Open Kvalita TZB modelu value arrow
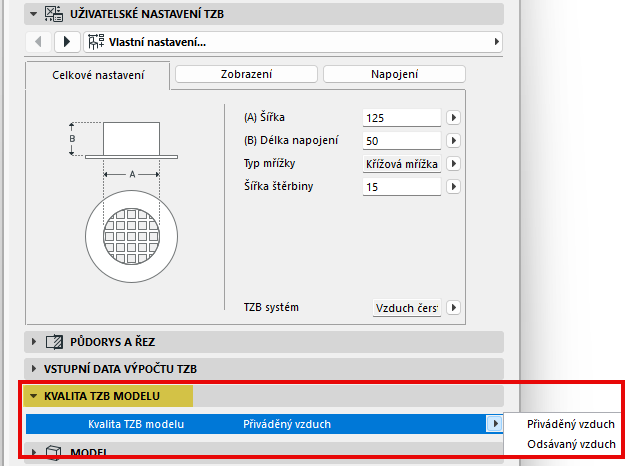This screenshot has height=466, width=631. pos(495,424)
